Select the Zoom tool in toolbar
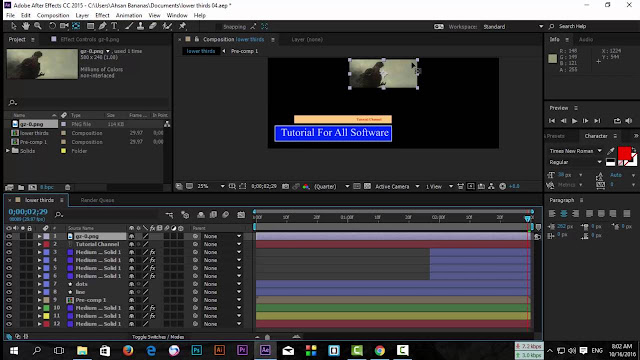 pos(38,26)
